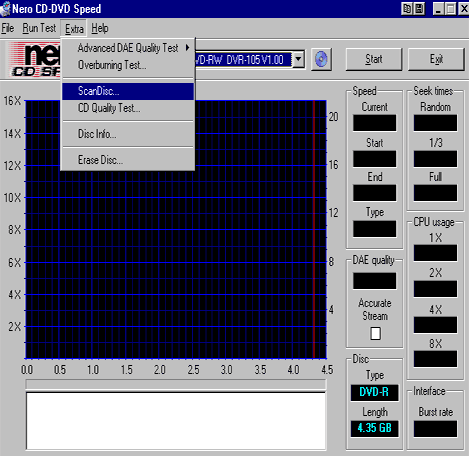Open the drive selection dropdown arrow
This screenshot has height=456, width=469.
pyautogui.click(x=298, y=60)
